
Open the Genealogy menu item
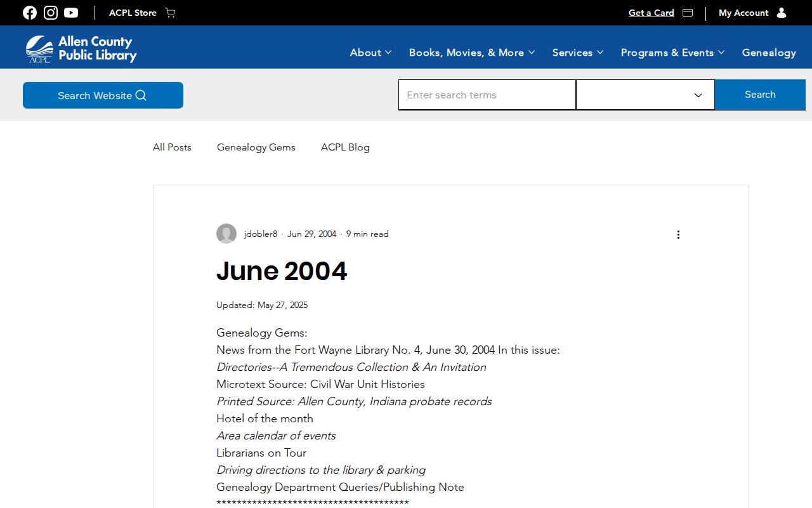tap(769, 53)
